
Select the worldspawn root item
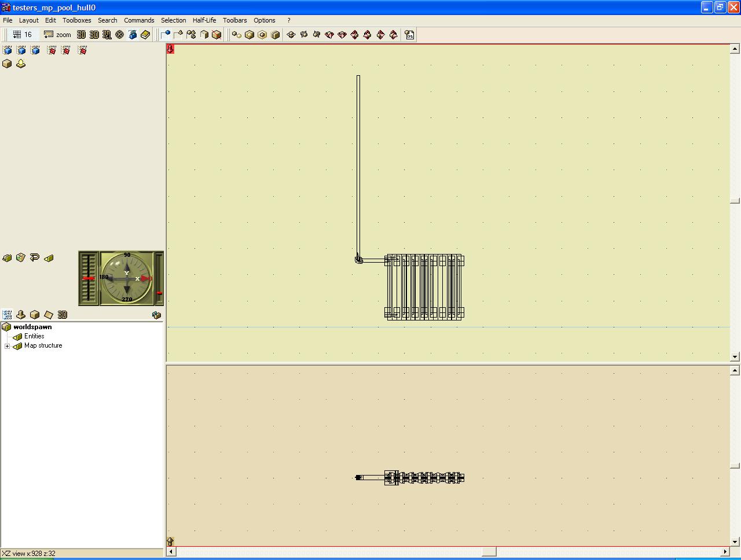32,327
